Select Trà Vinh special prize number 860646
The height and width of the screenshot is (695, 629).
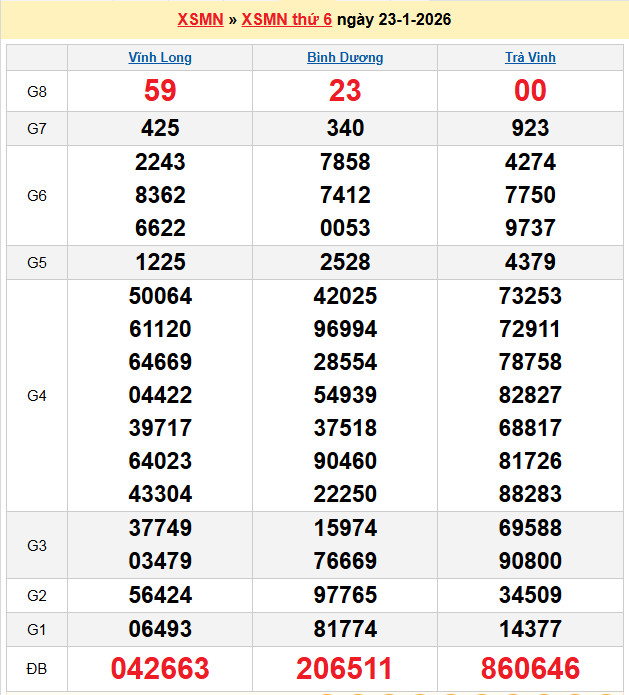click(x=530, y=668)
